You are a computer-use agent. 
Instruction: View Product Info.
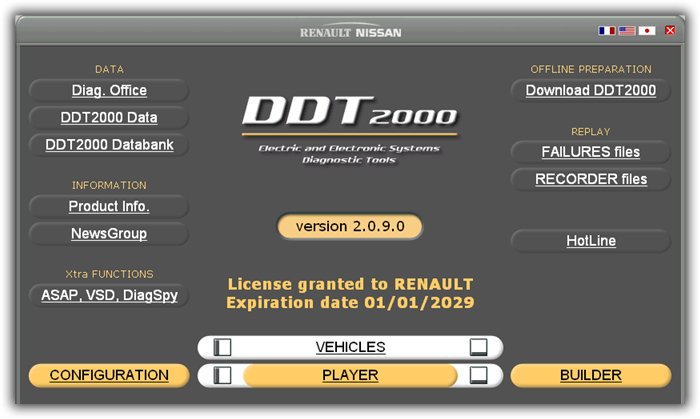[109, 207]
